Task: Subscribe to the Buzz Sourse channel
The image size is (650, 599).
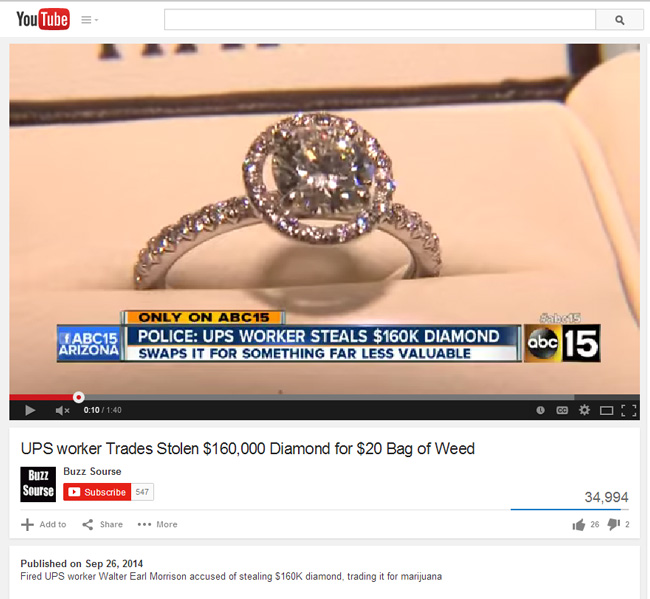Action: (x=97, y=492)
